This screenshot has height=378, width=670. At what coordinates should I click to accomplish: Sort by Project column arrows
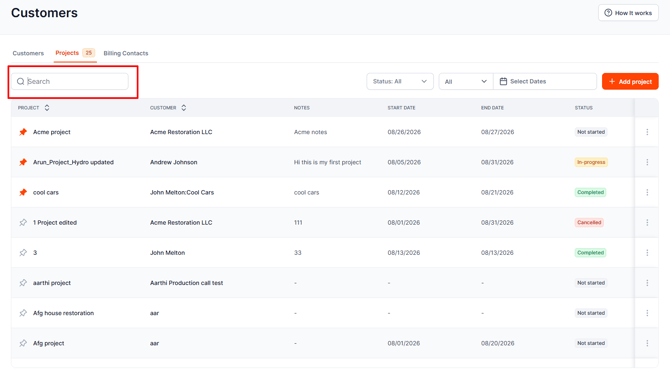tap(47, 108)
